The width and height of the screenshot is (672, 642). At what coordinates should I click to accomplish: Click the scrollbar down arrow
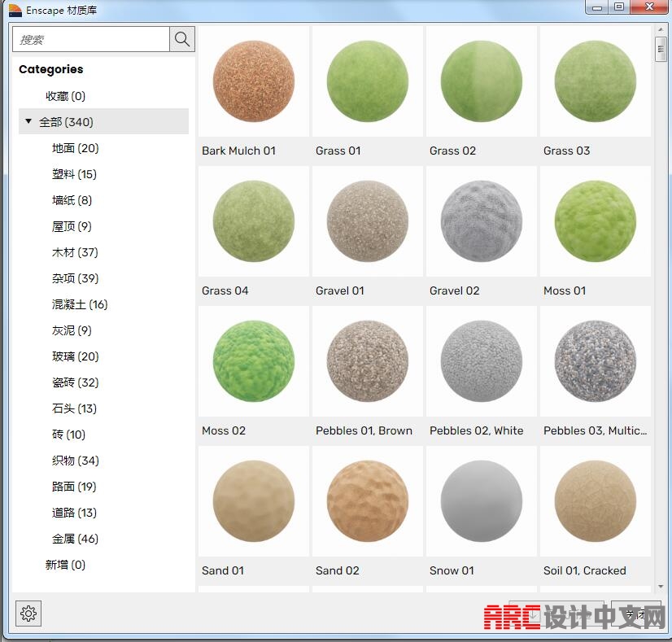coord(661,587)
